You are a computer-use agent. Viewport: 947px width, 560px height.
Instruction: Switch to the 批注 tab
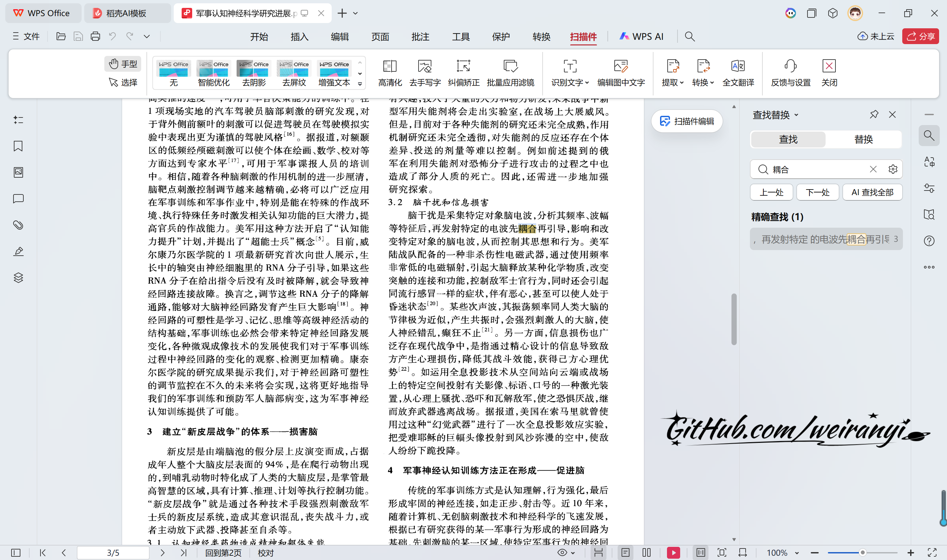click(420, 37)
